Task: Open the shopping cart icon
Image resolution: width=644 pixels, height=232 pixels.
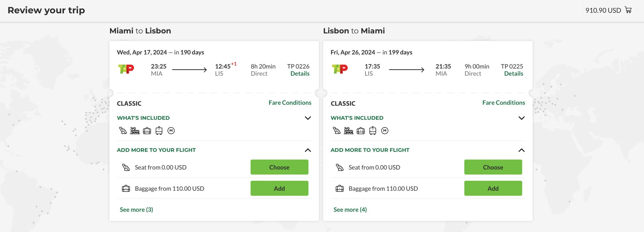Action: pyautogui.click(x=629, y=10)
